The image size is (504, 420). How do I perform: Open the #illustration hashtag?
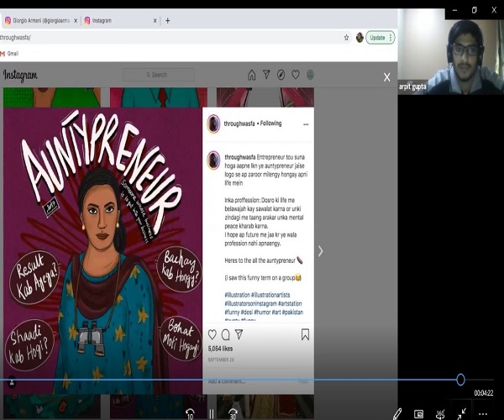point(237,295)
